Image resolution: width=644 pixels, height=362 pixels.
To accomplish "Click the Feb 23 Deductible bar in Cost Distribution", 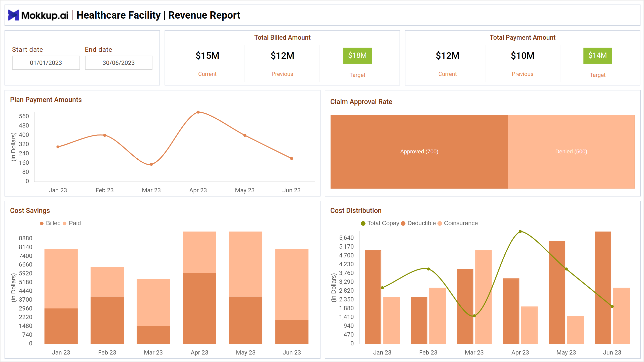I will pos(419,321).
